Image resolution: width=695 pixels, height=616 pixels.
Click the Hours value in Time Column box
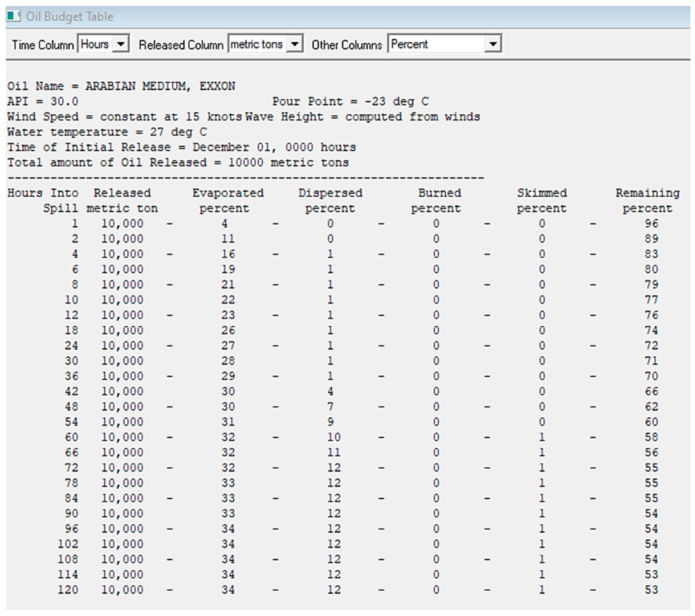point(95,44)
